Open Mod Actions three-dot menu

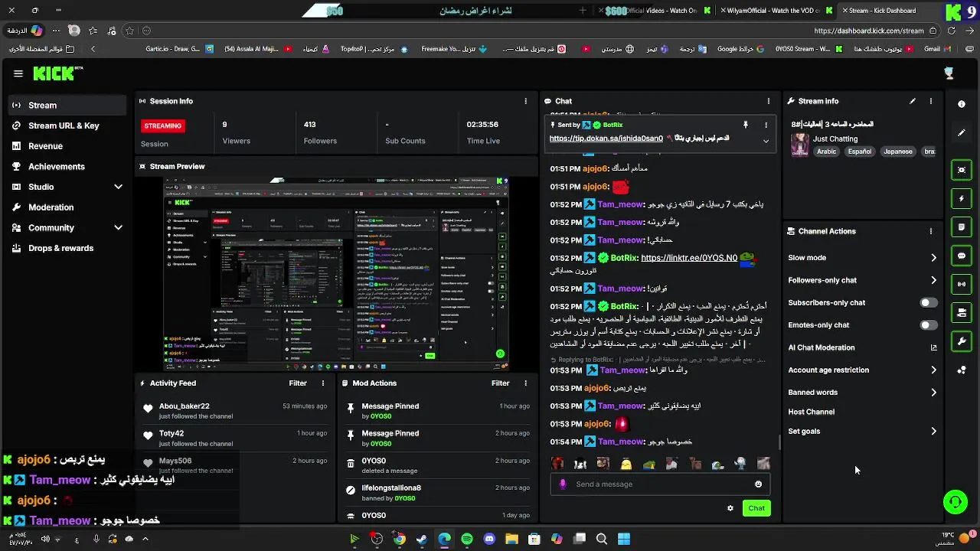525,383
